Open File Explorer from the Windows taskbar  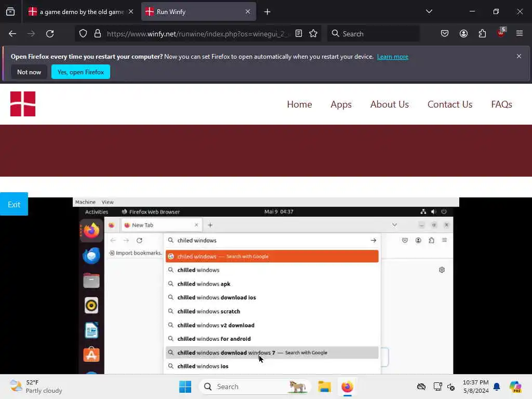tap(324, 387)
